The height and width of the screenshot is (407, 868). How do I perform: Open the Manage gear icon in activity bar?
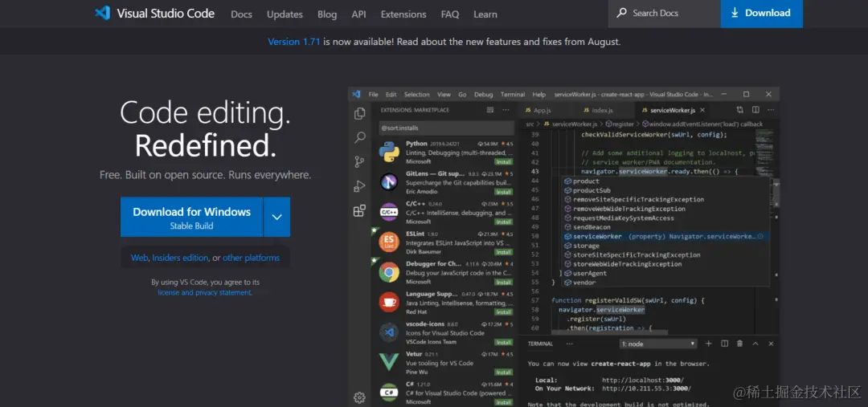tap(360, 397)
